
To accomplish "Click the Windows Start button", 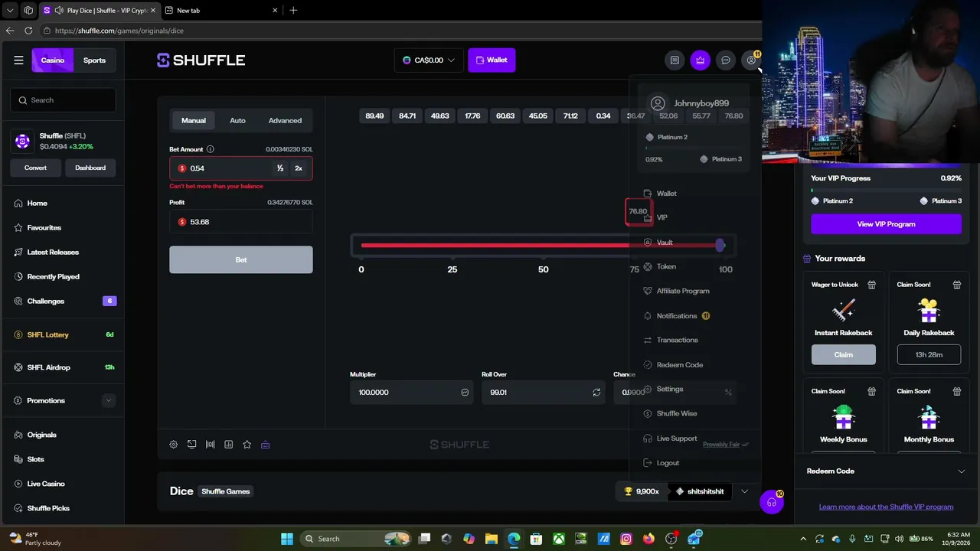I will tap(286, 539).
